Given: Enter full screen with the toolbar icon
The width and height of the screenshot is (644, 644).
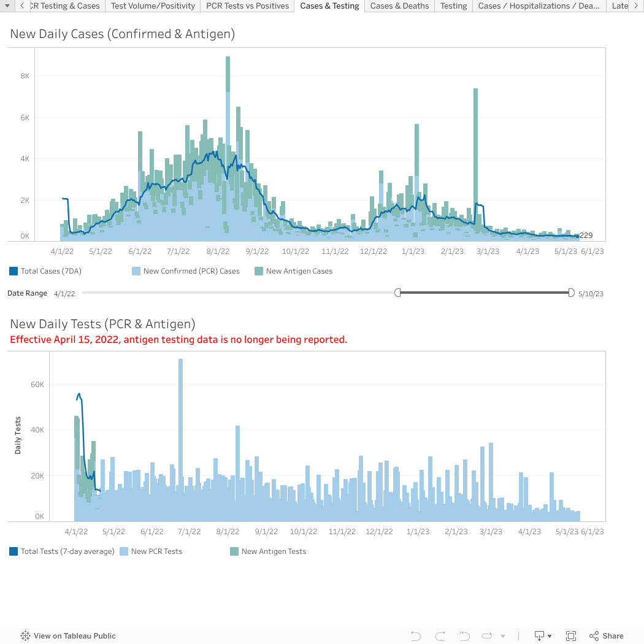Looking at the screenshot, I should [571, 636].
